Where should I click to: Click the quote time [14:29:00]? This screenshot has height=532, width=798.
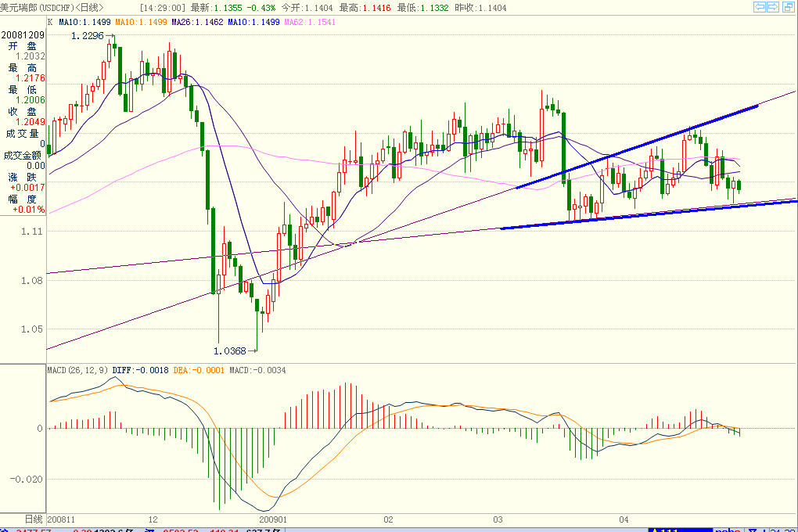[x=163, y=8]
